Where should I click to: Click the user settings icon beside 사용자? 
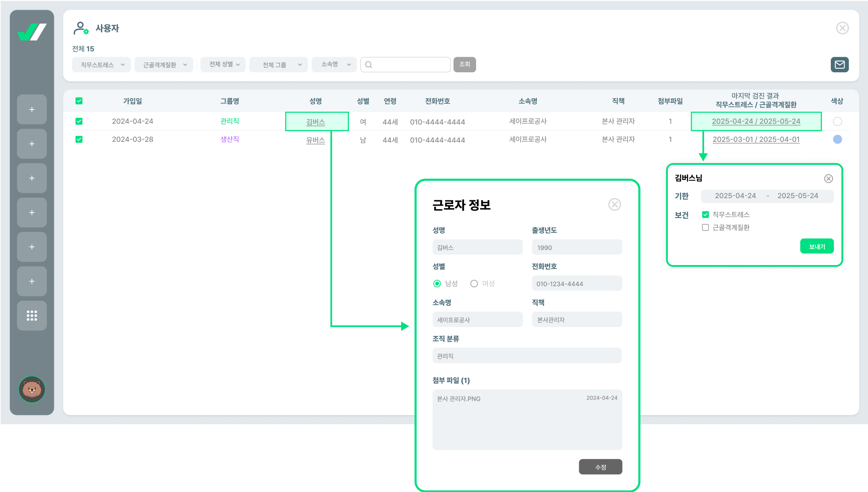(81, 28)
